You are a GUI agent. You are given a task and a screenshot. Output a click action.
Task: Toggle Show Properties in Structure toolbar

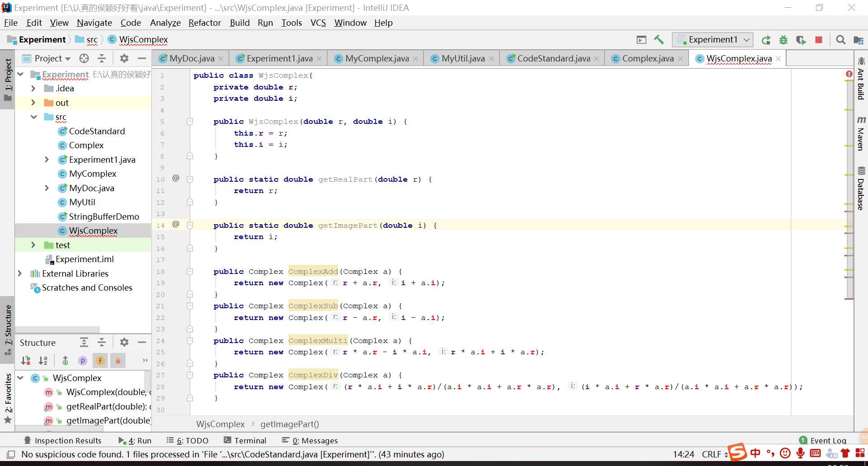83,360
